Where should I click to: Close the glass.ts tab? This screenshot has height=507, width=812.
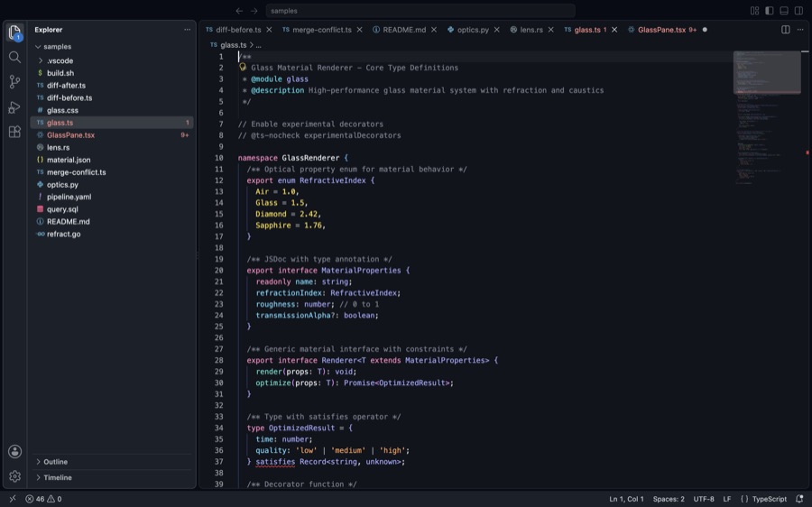[614, 30]
